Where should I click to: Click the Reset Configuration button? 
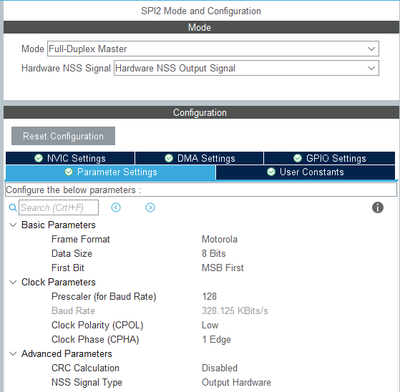click(63, 136)
